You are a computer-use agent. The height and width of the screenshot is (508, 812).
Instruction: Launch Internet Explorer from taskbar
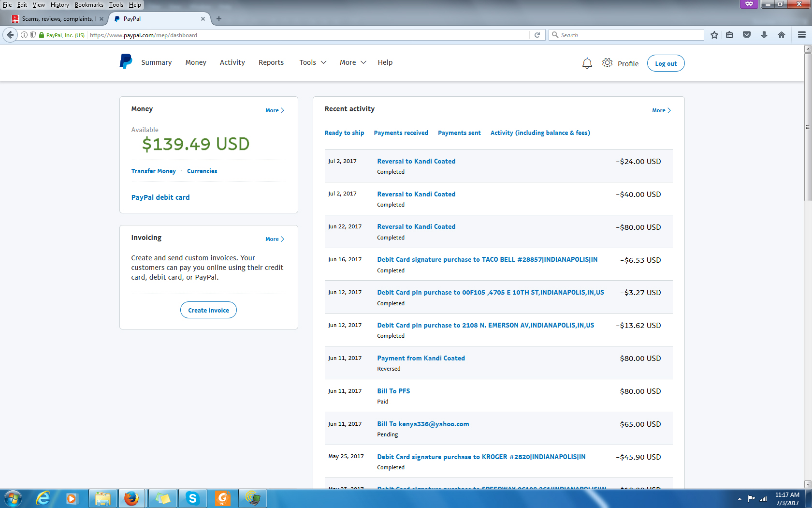pyautogui.click(x=43, y=498)
